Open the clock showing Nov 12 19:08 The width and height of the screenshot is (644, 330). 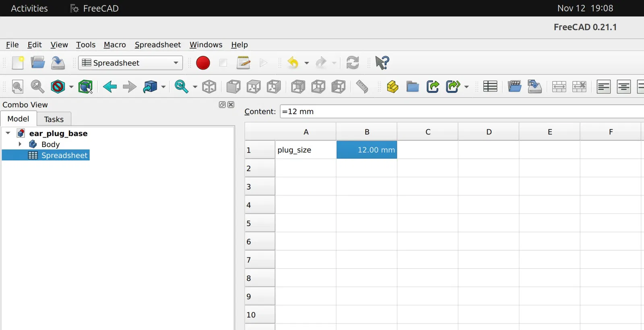point(585,8)
